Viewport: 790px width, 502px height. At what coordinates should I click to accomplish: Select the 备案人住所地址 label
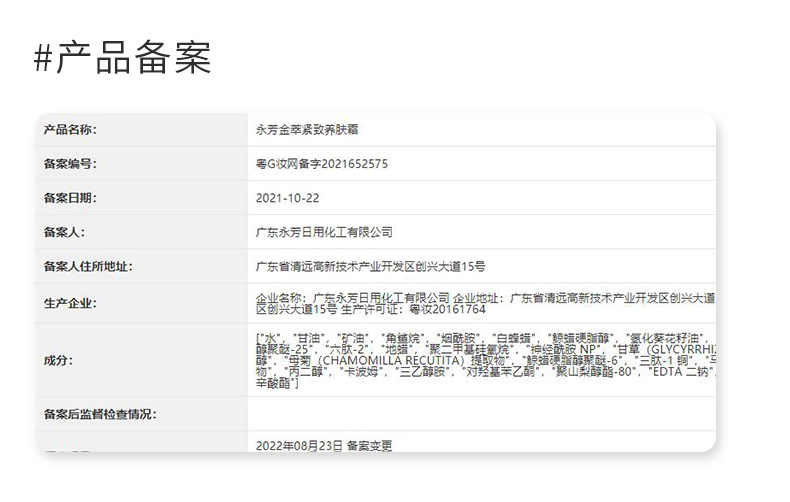click(x=88, y=267)
